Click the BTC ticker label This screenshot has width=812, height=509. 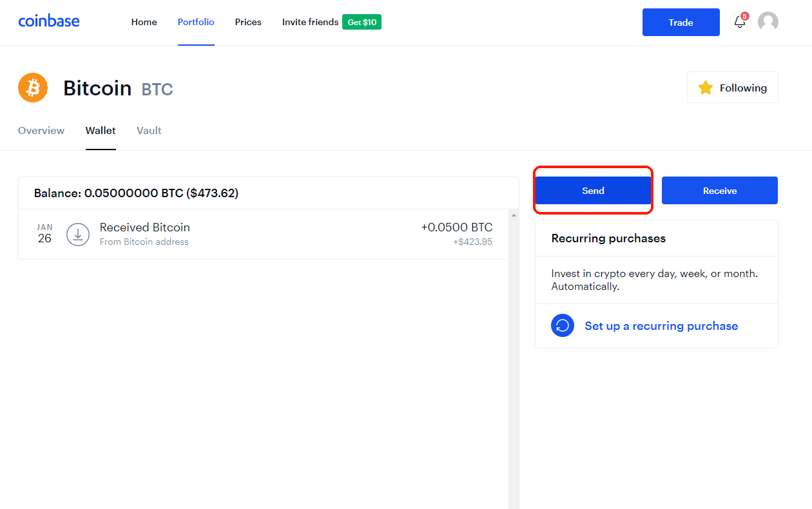(x=157, y=89)
